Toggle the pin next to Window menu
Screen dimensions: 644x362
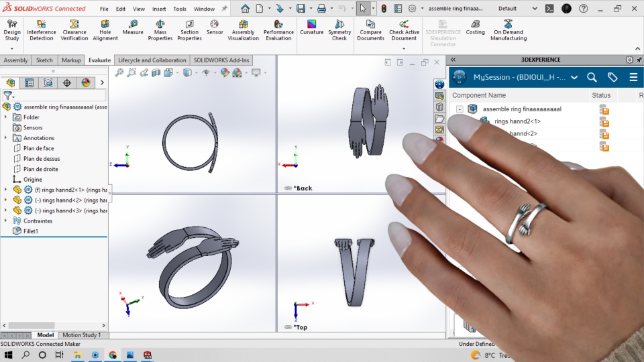[x=224, y=8]
